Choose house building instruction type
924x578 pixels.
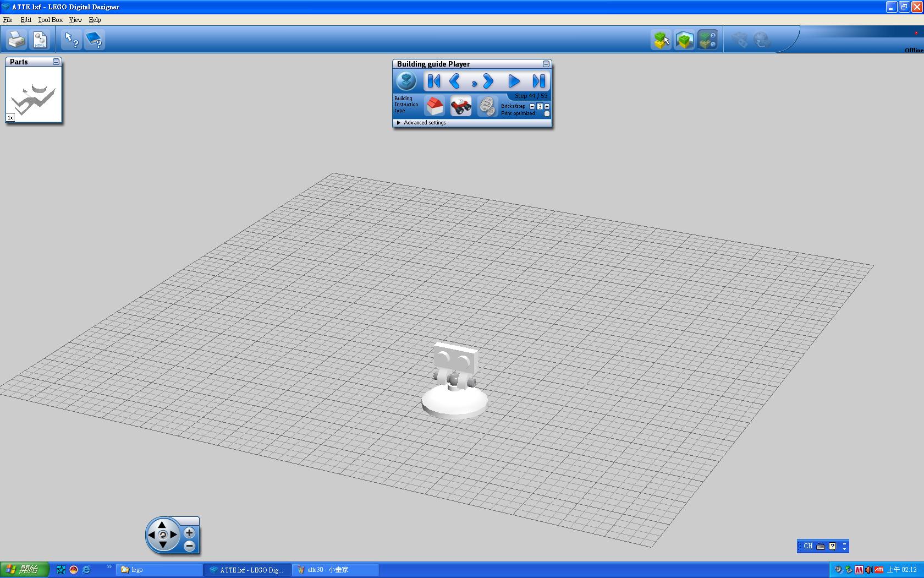(435, 106)
